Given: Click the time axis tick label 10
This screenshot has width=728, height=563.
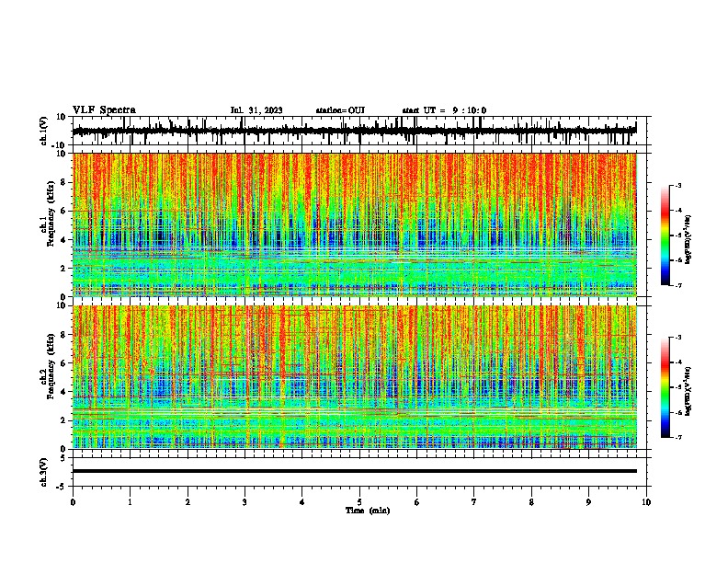Looking at the screenshot, I should (646, 502).
